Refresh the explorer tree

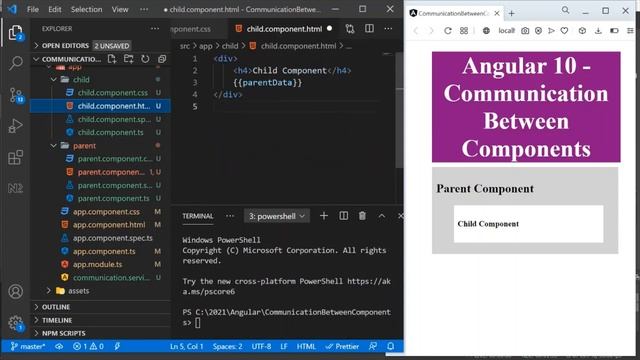(x=145, y=59)
